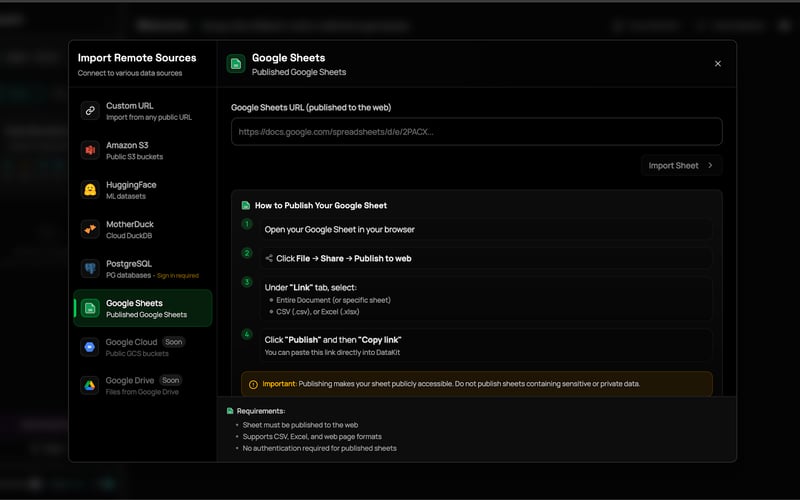Focus the Google Sheets URL input field

tap(477, 132)
